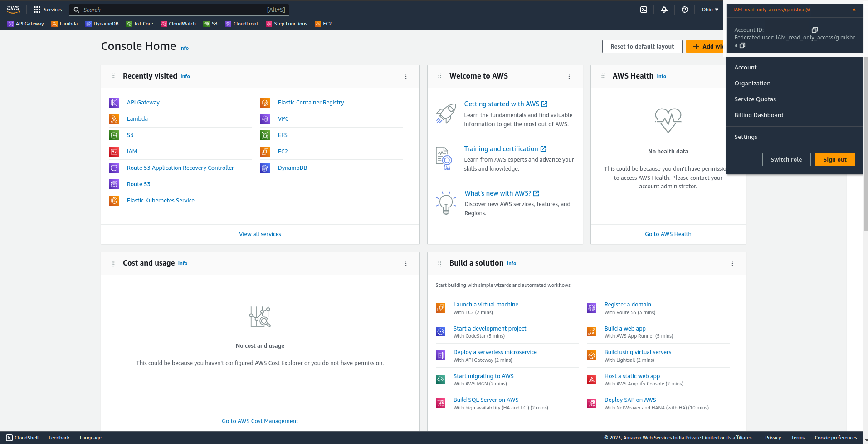Screen dimensions: 868x444
Task: Open the Build a solution widget options menu
Action: (732, 263)
